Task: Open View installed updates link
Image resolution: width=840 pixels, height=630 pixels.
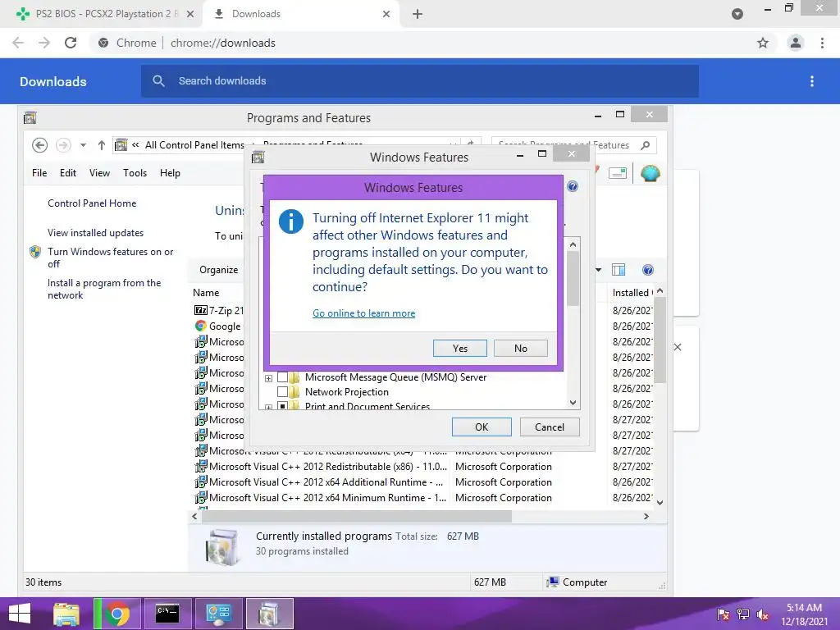Action: coord(95,233)
